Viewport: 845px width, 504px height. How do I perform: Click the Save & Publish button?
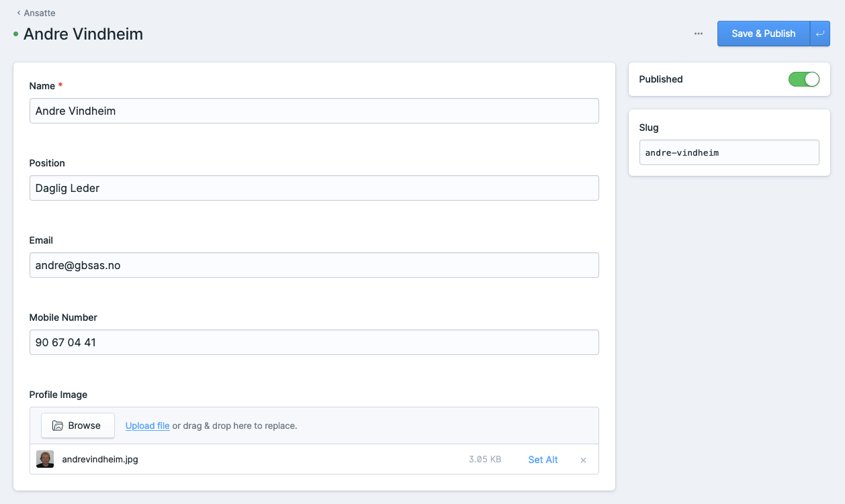pyautogui.click(x=763, y=34)
